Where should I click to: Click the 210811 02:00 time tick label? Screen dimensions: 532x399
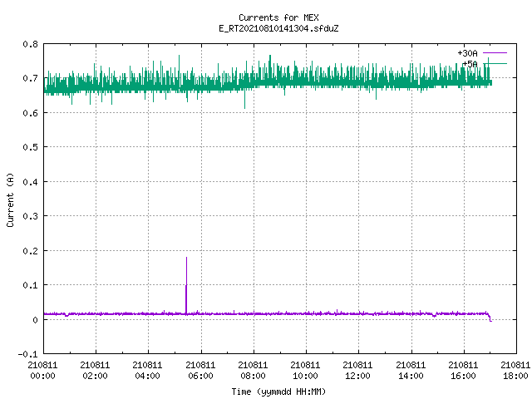point(96,371)
